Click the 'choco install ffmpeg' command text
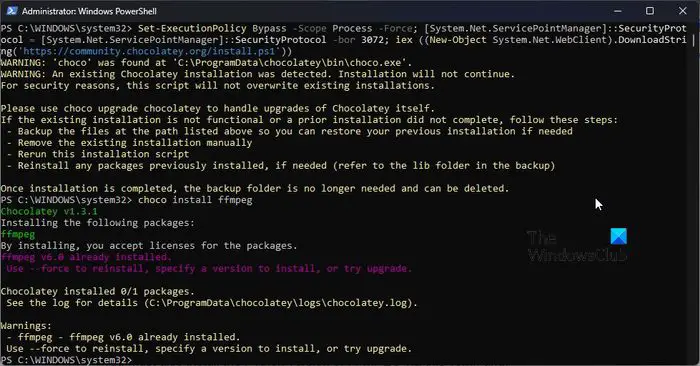Viewport: 700px width, 366px height. (x=195, y=200)
